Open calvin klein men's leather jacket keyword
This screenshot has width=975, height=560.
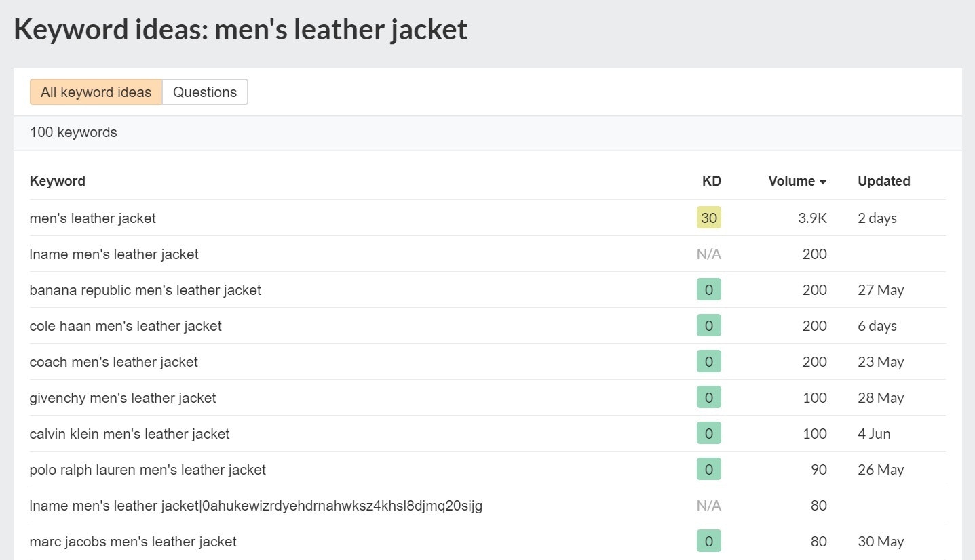tap(130, 434)
